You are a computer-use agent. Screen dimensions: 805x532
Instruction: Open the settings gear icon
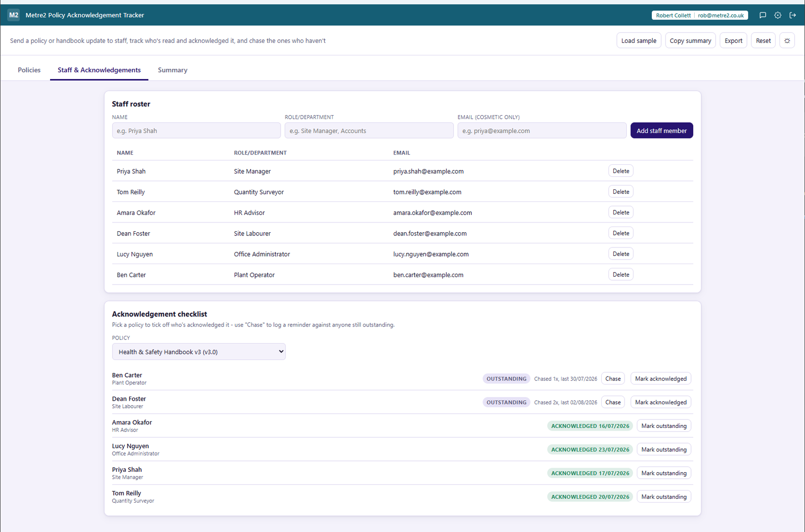778,15
